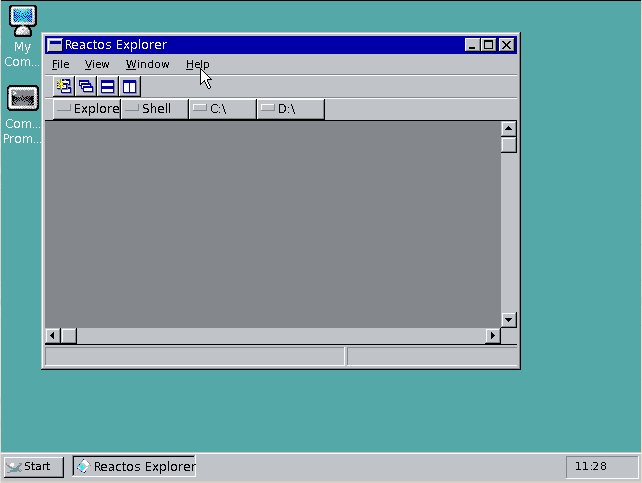
Task: Open the Help menu
Action: pyautogui.click(x=197, y=64)
